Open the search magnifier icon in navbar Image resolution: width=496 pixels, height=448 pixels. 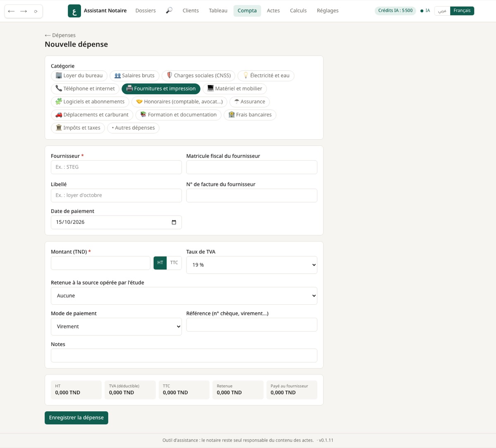pyautogui.click(x=169, y=11)
